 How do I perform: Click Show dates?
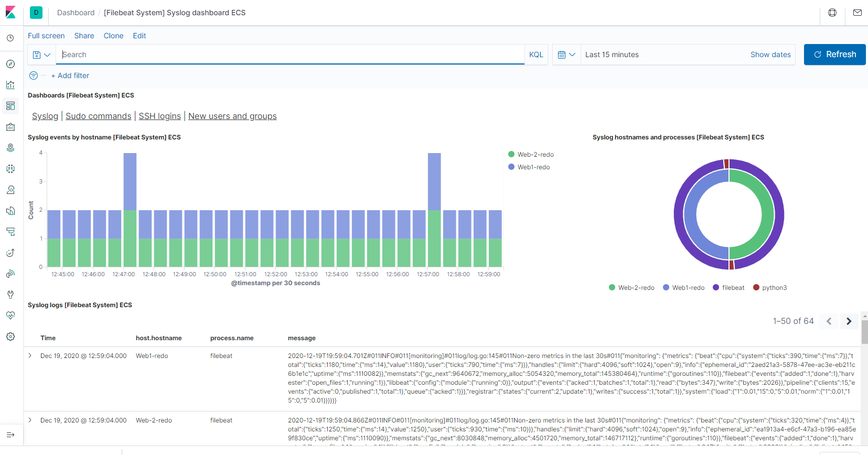click(x=770, y=55)
